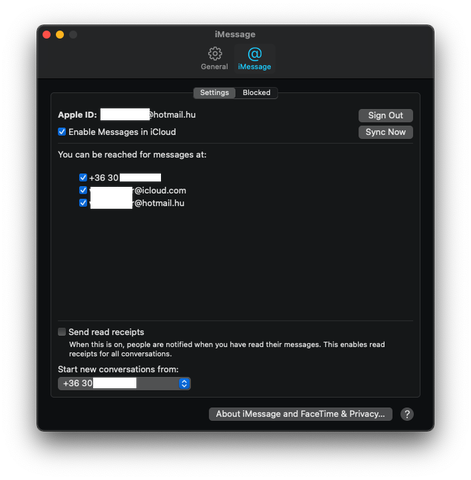Click the 'Start new conversations from:' label
This screenshot has width=471, height=480.
point(118,369)
